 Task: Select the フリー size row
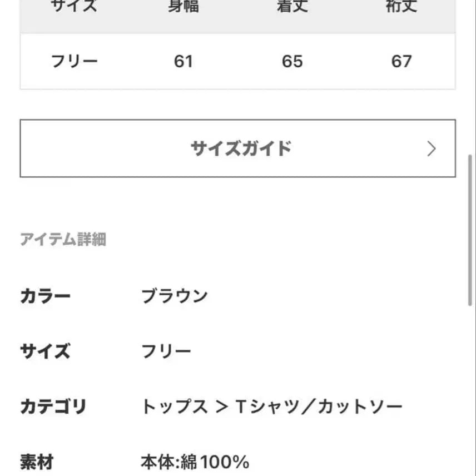(73, 62)
